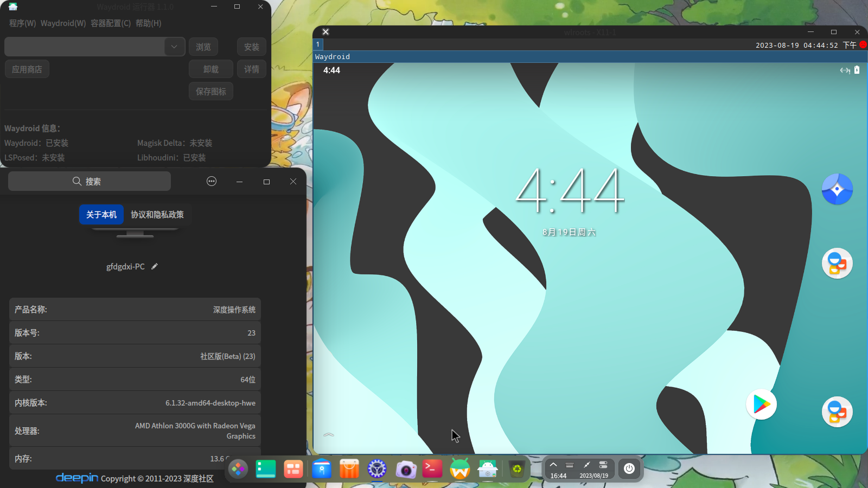The image size is (868, 488).
Task: Open the orange shopping bag App Store
Action: pyautogui.click(x=349, y=468)
